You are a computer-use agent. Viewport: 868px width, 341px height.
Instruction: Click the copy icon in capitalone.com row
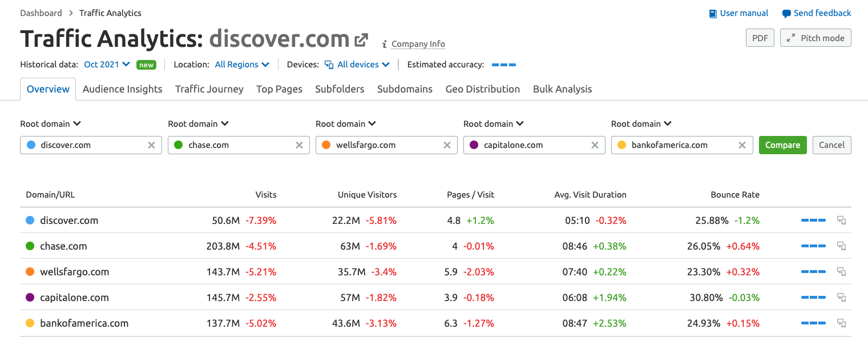pos(841,297)
